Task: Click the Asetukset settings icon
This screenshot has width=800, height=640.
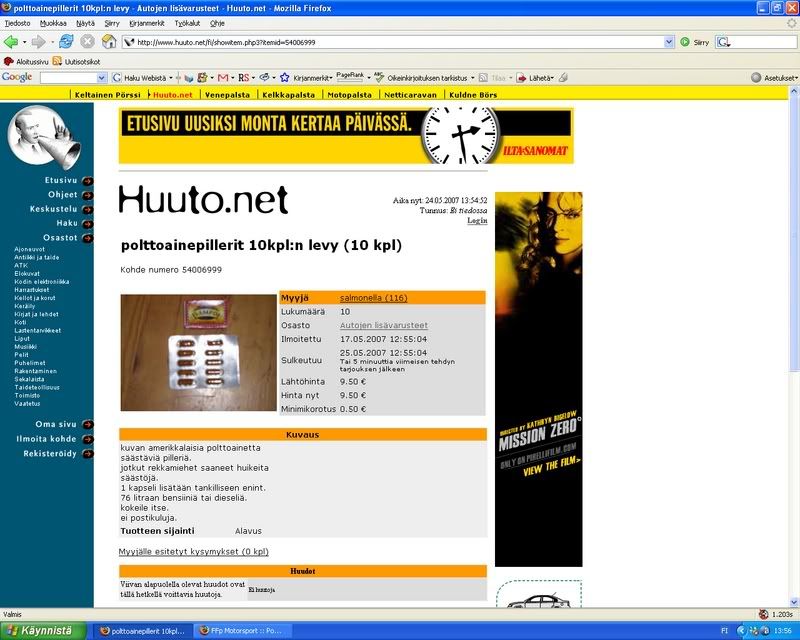Action: [756, 78]
